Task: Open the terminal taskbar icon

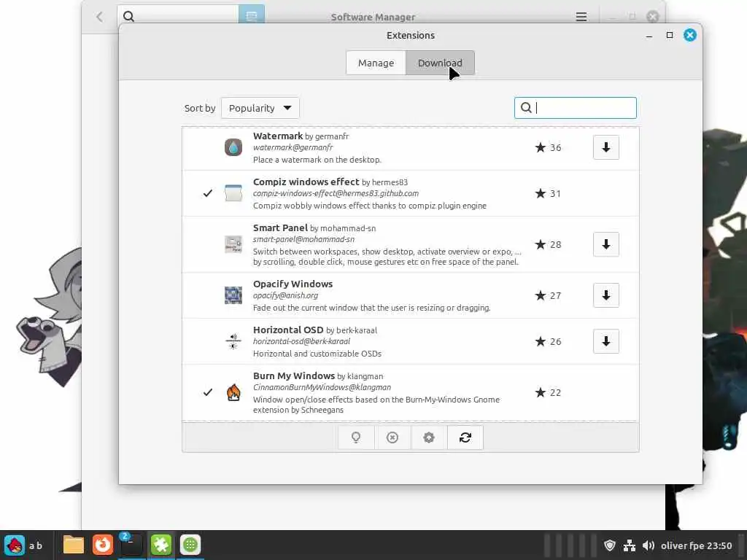Action: tap(131, 545)
